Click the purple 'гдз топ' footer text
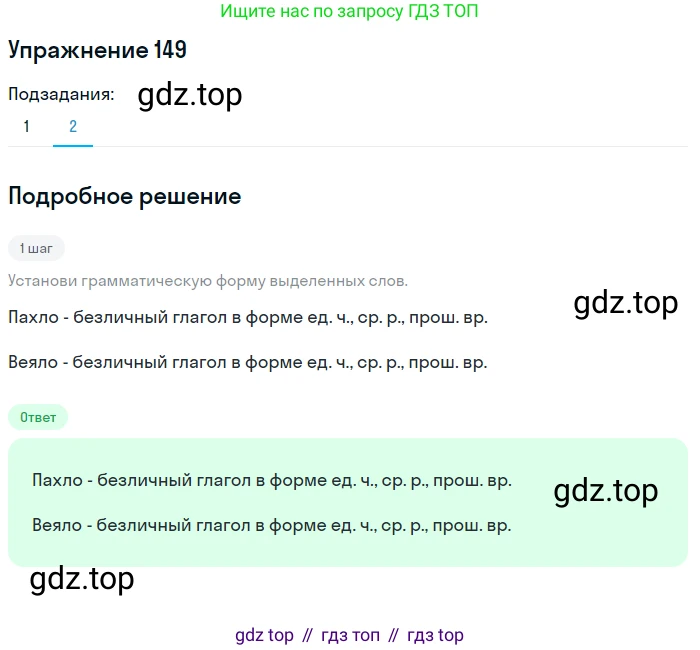 [x=350, y=635]
